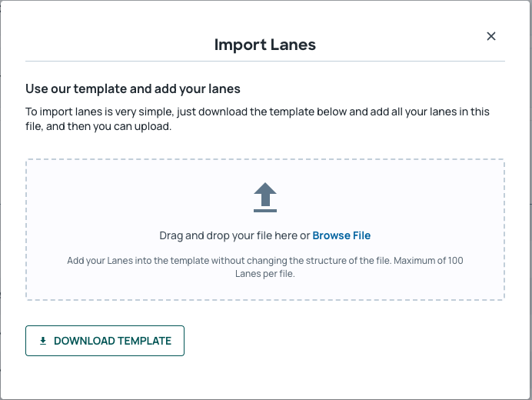Click the 'Use our template and add your lanes' heading
Screen dimensions: 532x400
133,88
